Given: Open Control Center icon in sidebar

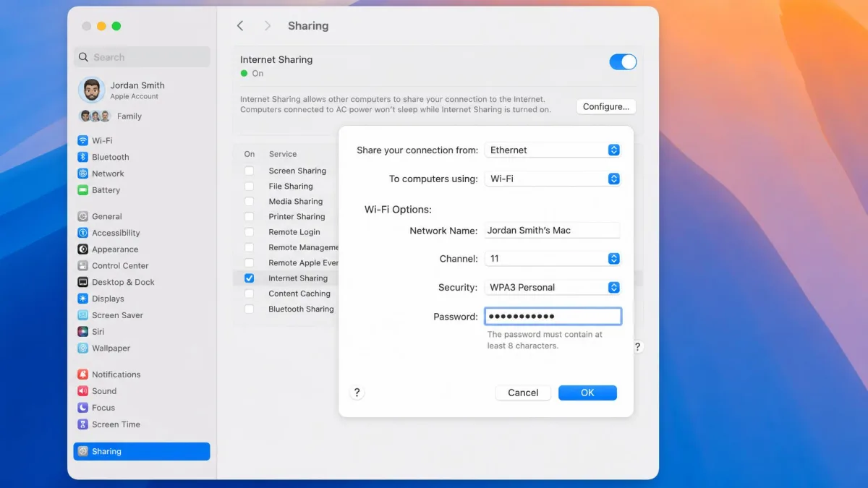Looking at the screenshot, I should pyautogui.click(x=83, y=265).
